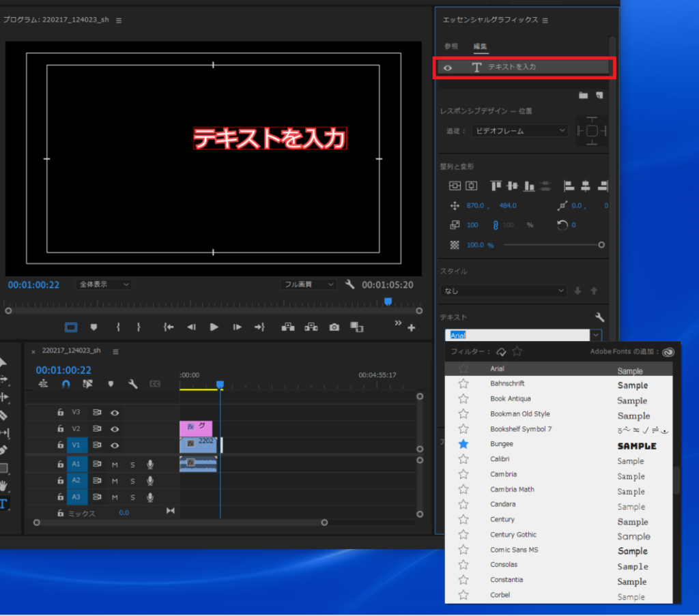Screen dimensions: 699x616
Task: Hide the テキストを入力 layer with eye icon
Action: (x=448, y=68)
